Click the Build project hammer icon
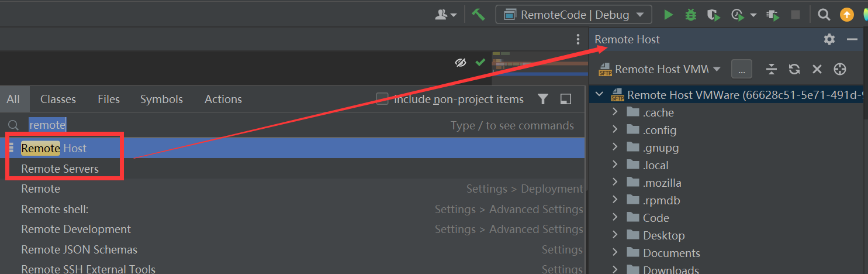Image resolution: width=868 pixels, height=274 pixels. tap(478, 14)
